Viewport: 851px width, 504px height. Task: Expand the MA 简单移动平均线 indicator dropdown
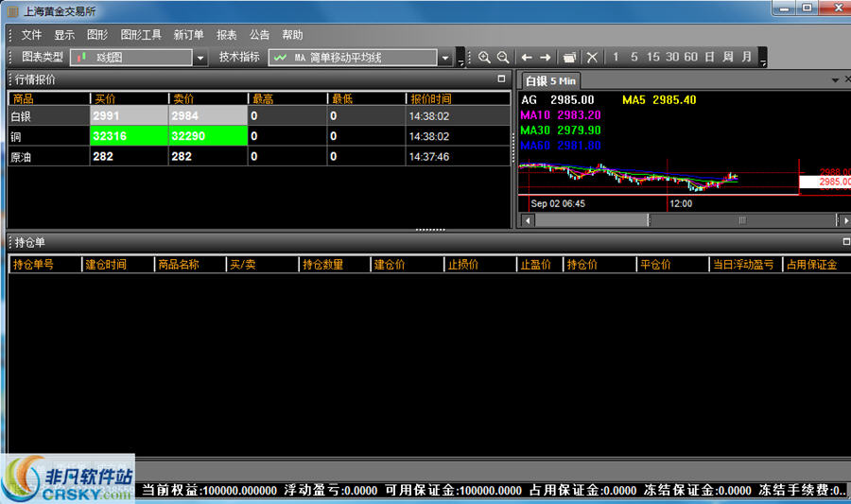[x=445, y=58]
